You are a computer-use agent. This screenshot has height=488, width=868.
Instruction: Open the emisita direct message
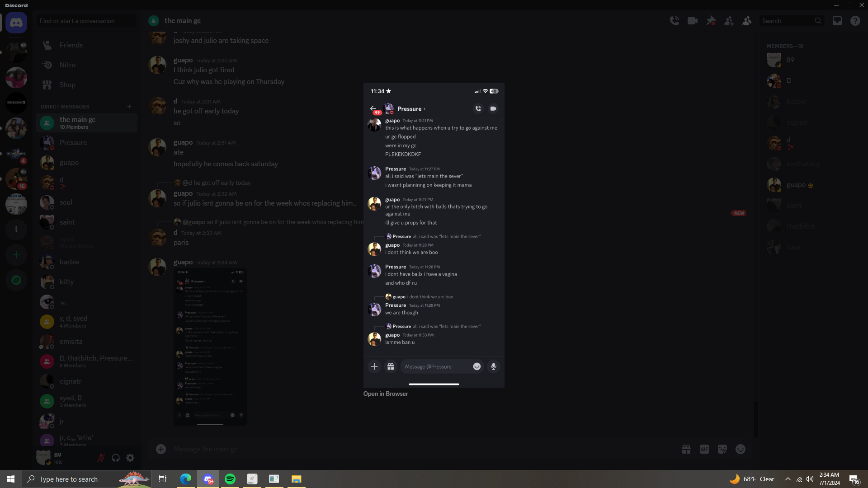[x=87, y=342]
